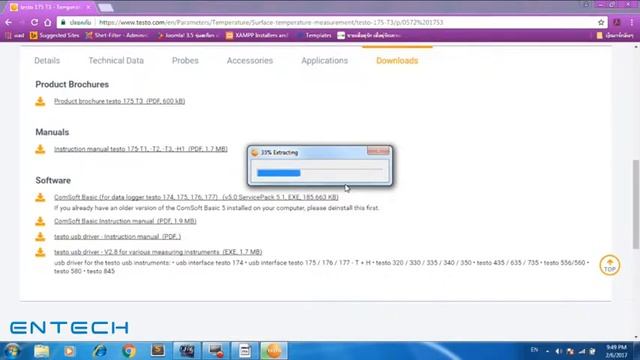Open Sublime Text from the taskbar
This screenshot has width=640, height=360.
click(x=158, y=351)
